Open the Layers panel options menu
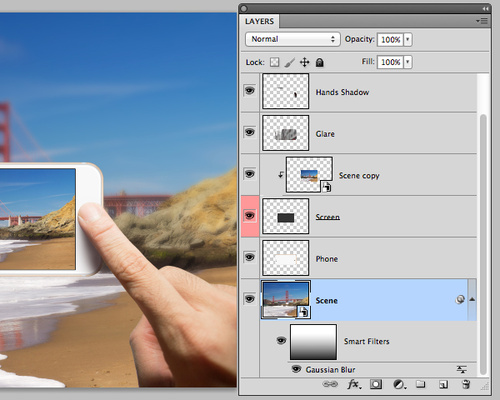Image resolution: width=500 pixels, height=400 pixels. coord(482,21)
